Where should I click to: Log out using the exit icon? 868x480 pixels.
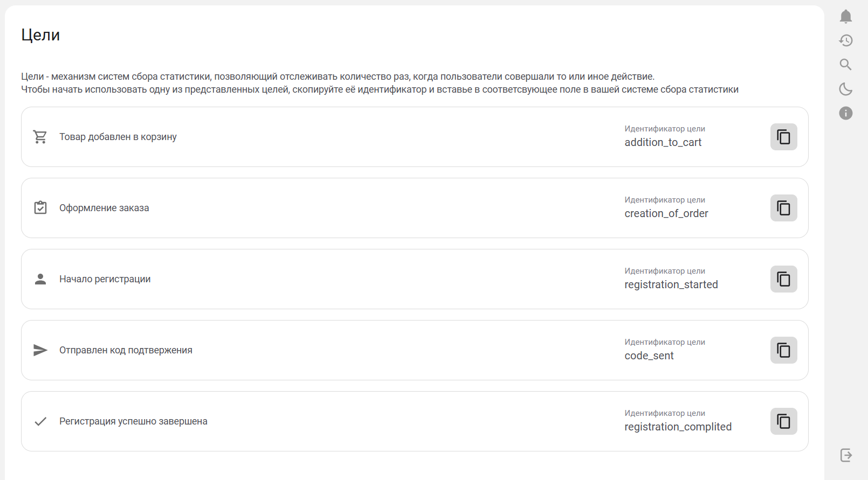(x=846, y=455)
